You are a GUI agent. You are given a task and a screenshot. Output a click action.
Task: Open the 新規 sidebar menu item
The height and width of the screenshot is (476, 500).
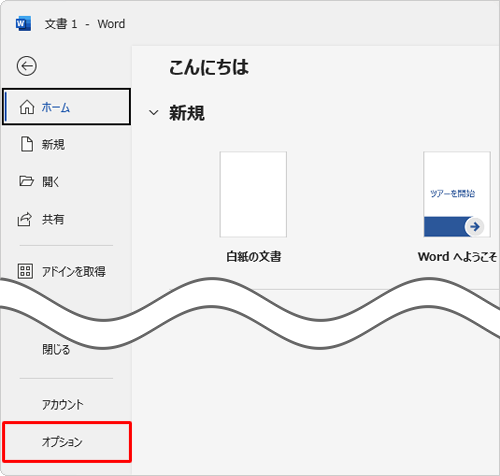coord(66,144)
